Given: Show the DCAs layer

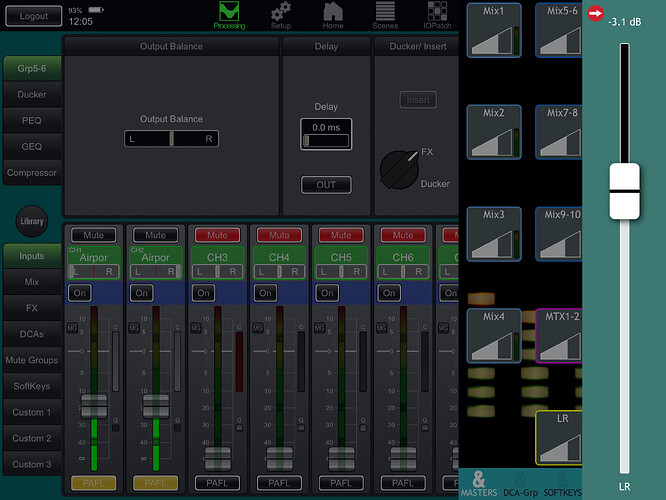Looking at the screenshot, I should pyautogui.click(x=32, y=334).
